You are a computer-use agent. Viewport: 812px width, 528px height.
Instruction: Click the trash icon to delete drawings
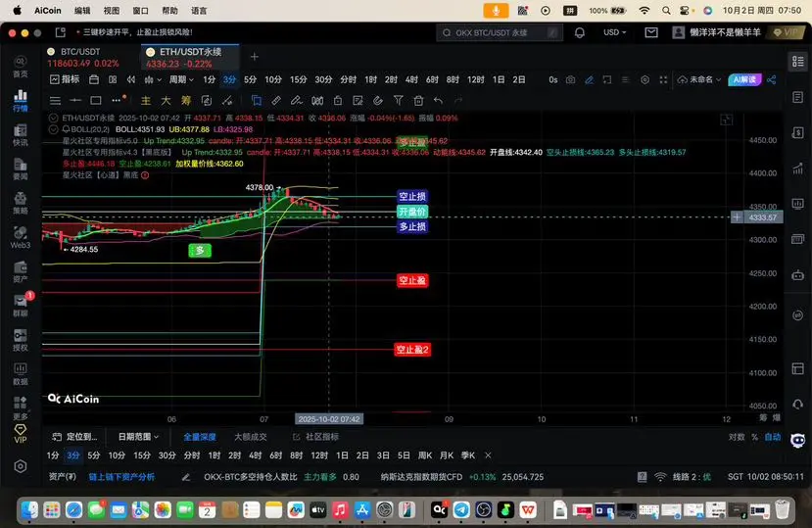pyautogui.click(x=418, y=101)
